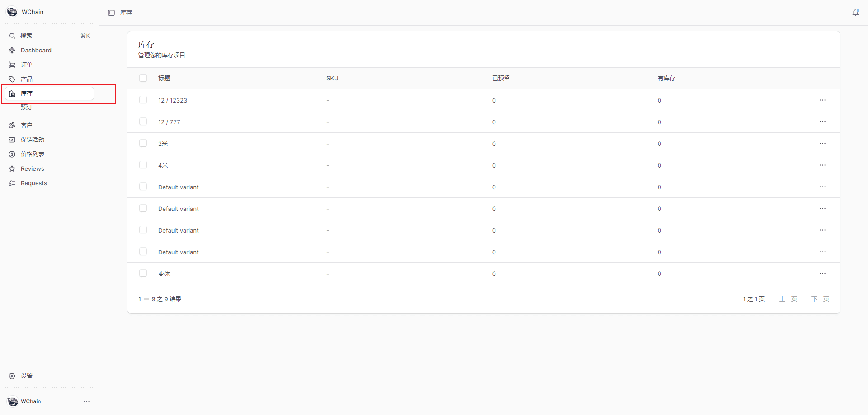The height and width of the screenshot is (415, 868).
Task: Open the Reviews page
Action: click(32, 169)
